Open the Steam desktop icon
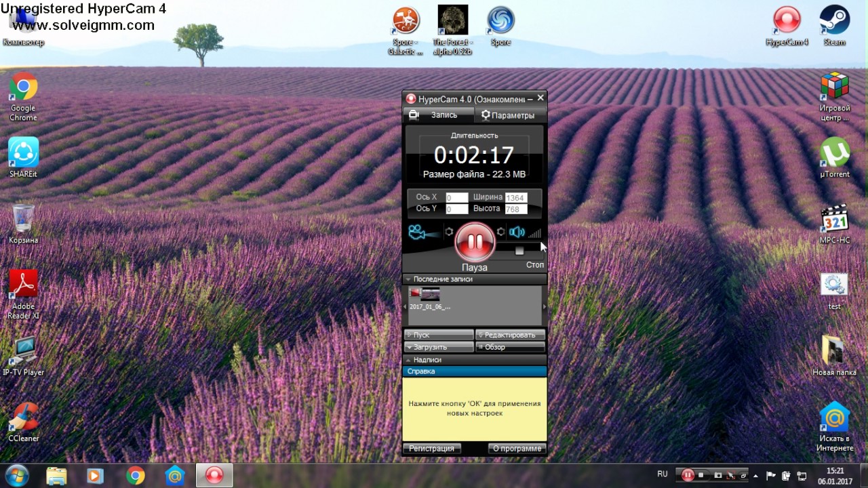 [835, 26]
